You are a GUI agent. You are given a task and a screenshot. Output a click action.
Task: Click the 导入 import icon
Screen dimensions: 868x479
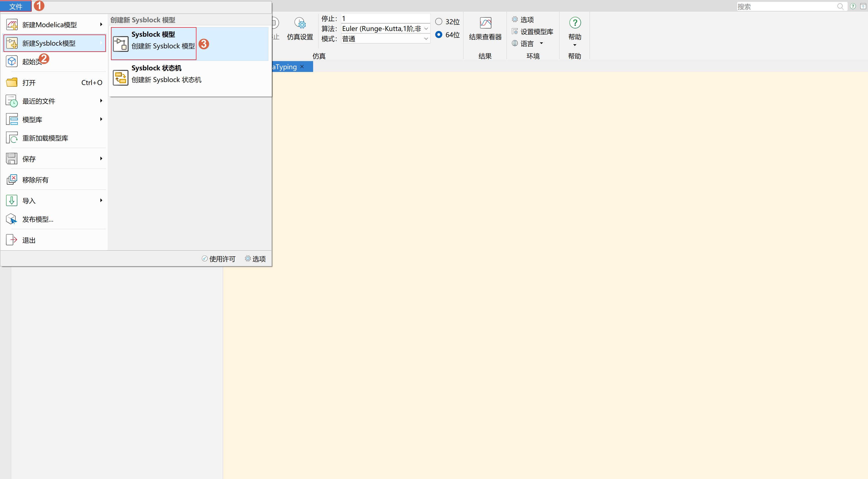coord(12,200)
